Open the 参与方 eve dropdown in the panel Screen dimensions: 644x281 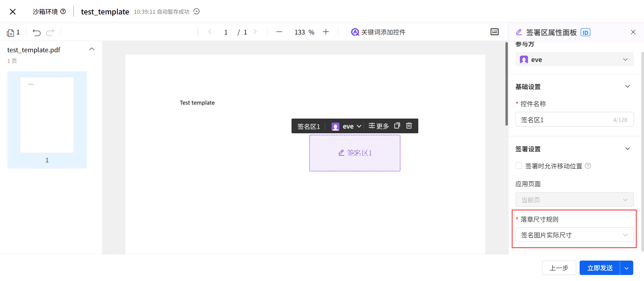pos(574,60)
